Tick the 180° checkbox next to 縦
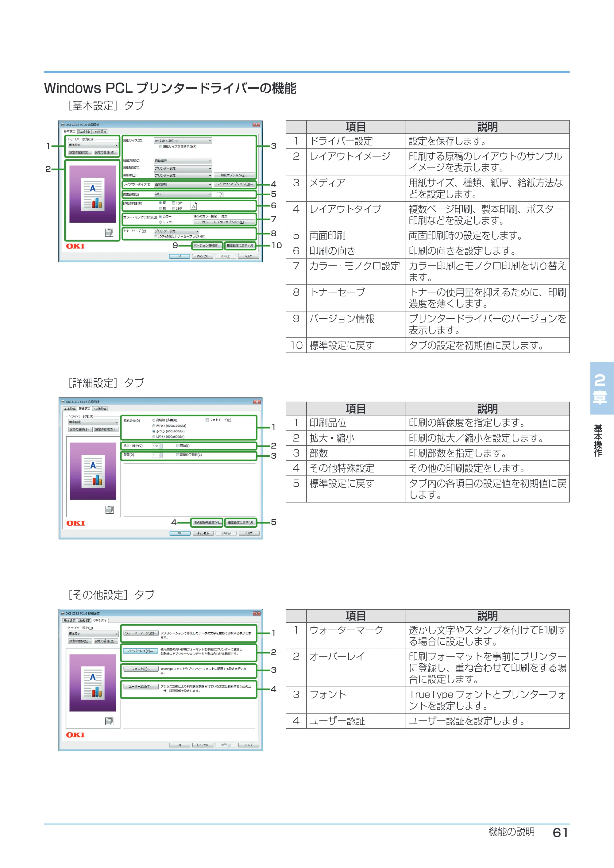 (174, 203)
